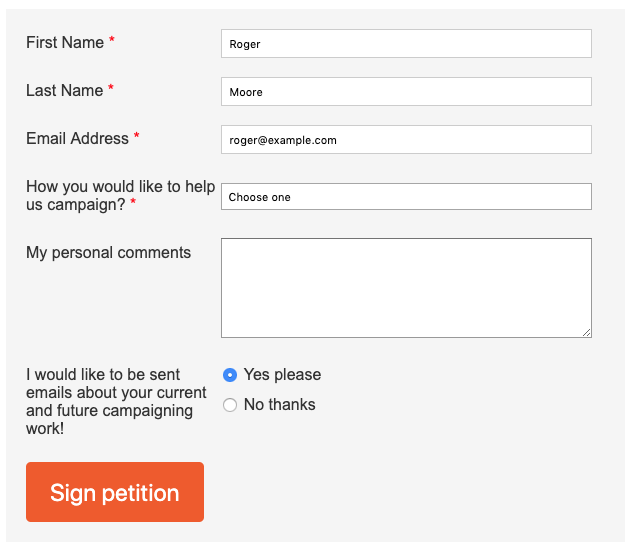Image resolution: width=638 pixels, height=551 pixels.
Task: Open the "Choose one" campaign dropdown
Action: click(x=406, y=197)
